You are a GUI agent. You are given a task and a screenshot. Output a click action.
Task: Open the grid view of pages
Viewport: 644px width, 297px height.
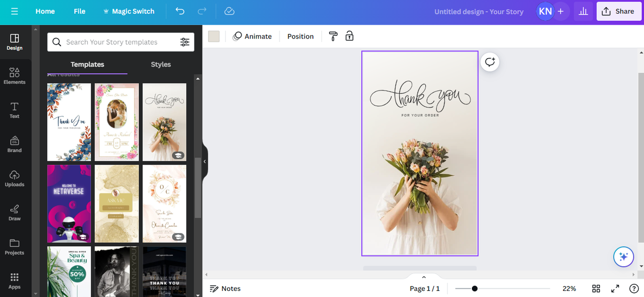(x=596, y=288)
